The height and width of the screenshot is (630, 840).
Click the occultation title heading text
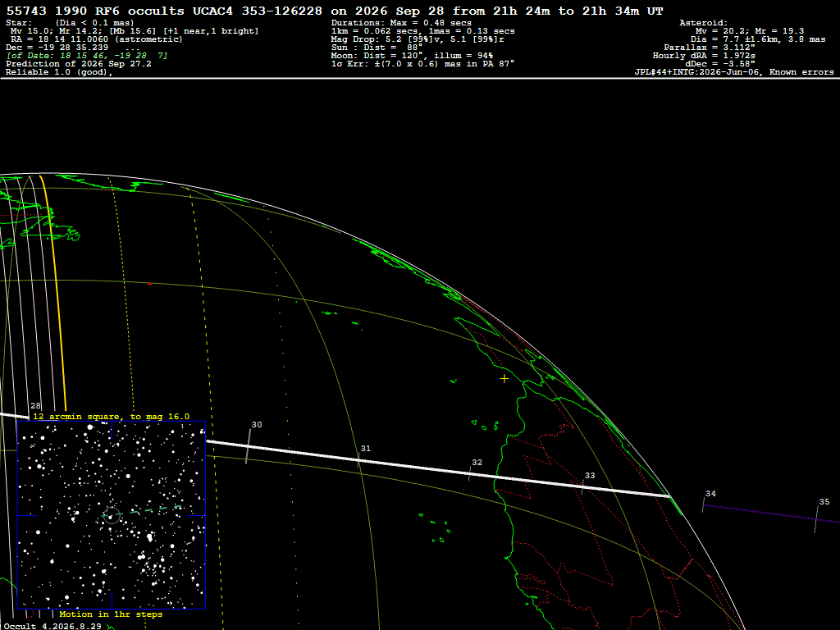pyautogui.click(x=335, y=11)
